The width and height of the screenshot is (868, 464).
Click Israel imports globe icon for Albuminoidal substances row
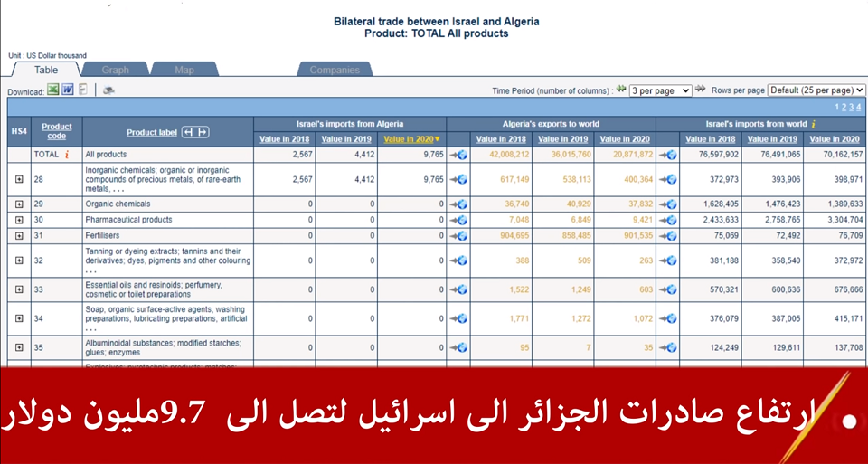click(668, 347)
